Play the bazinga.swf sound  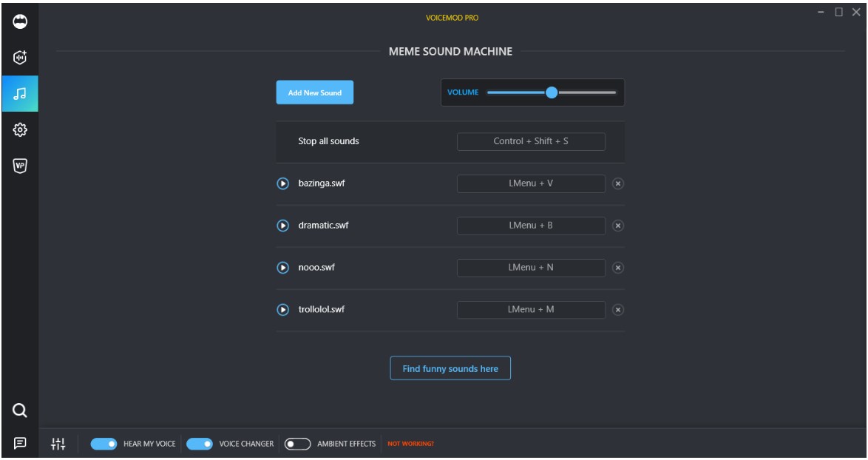pos(283,183)
